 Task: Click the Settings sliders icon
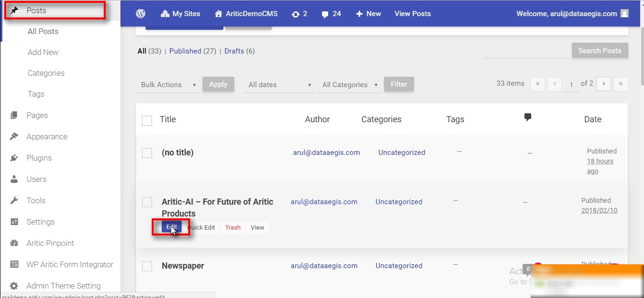pyautogui.click(x=14, y=222)
